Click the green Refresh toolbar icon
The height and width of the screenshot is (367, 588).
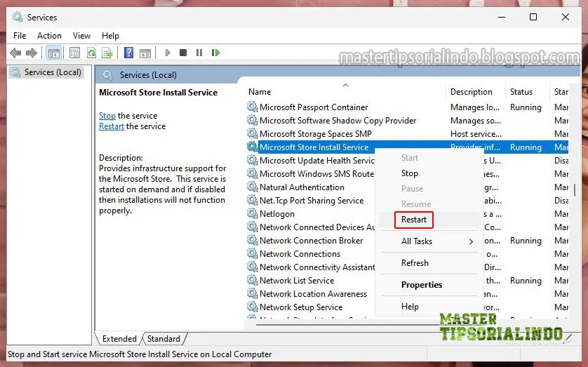91,53
